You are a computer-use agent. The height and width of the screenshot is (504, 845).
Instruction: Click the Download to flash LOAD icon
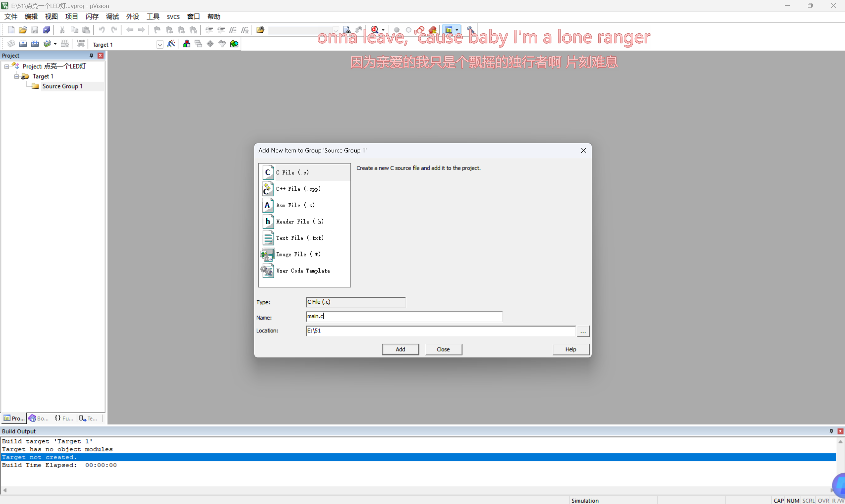tap(81, 44)
